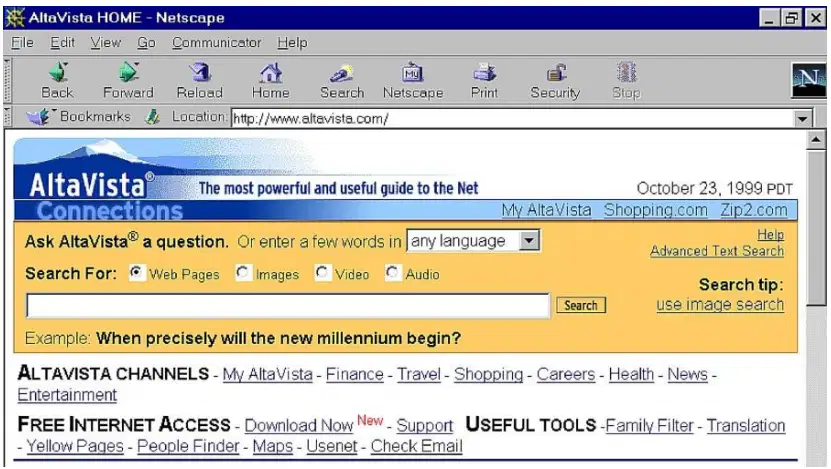Open the any language dropdown
The image size is (831, 469).
click(x=473, y=241)
